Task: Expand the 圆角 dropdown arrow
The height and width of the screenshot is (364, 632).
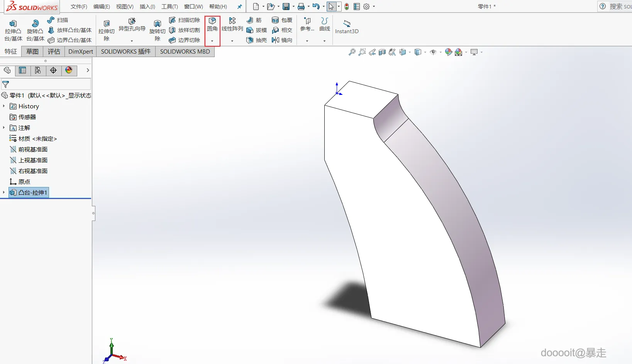Action: point(212,41)
